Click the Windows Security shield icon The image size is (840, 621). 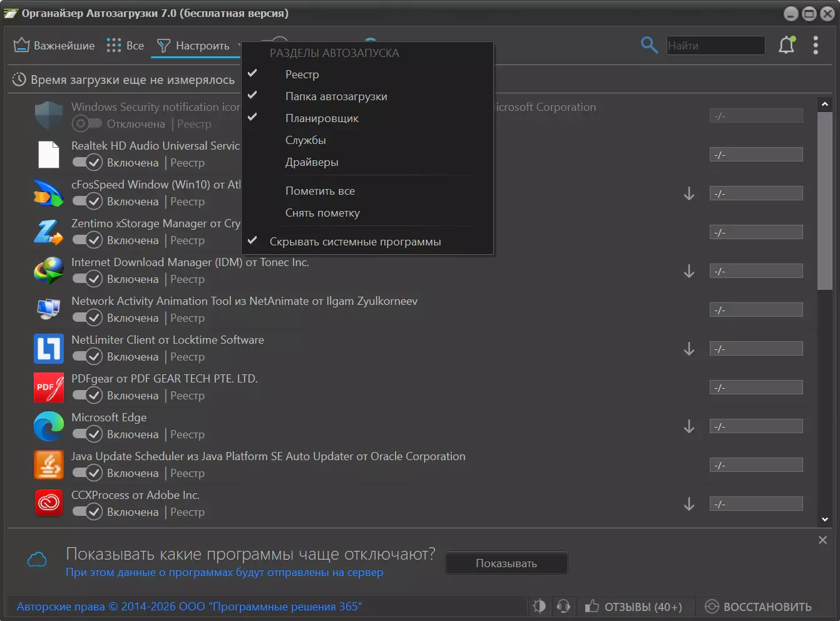coord(49,116)
